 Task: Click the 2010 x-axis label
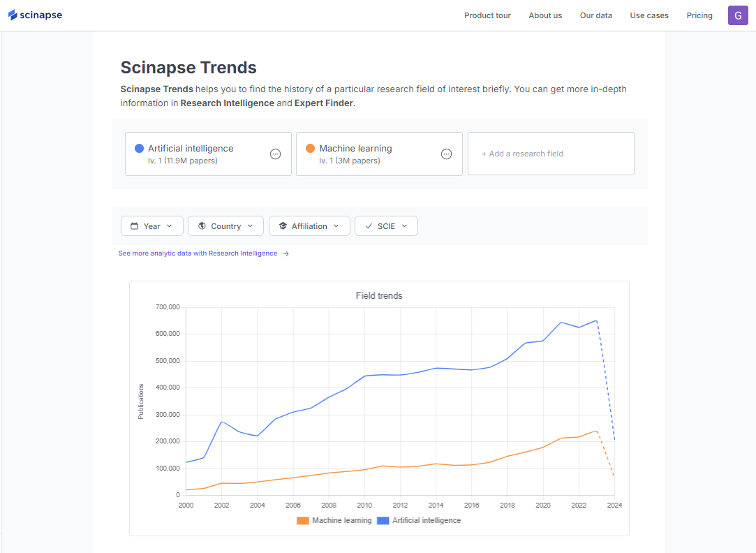point(364,506)
